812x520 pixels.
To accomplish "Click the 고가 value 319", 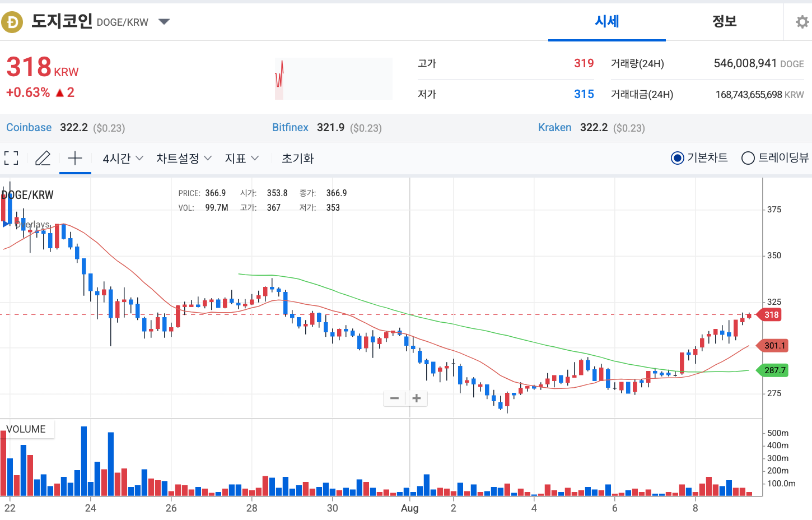I will (584, 63).
